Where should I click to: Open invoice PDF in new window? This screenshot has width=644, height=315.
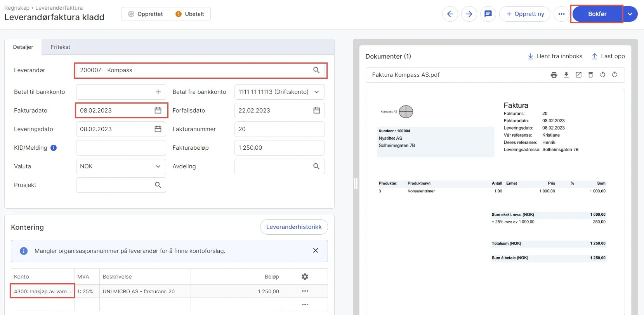point(578,75)
